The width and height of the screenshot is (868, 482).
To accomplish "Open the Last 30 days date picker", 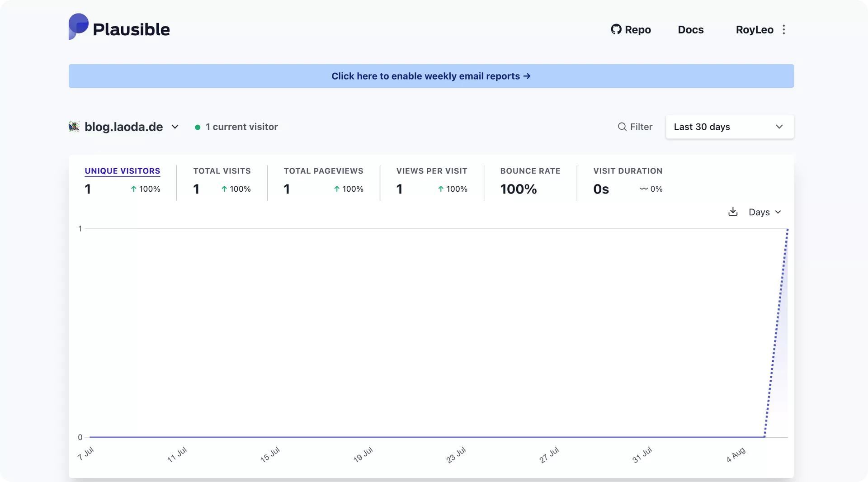I will point(729,127).
